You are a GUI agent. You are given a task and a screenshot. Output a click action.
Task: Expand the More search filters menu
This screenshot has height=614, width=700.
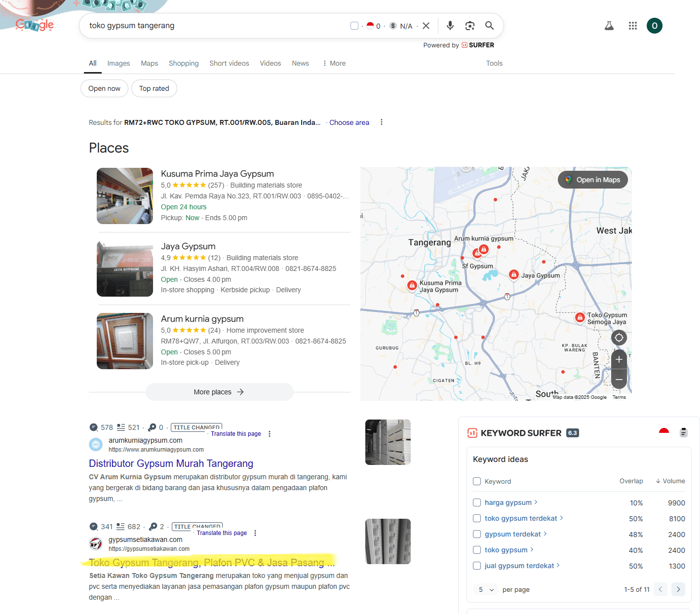click(334, 63)
